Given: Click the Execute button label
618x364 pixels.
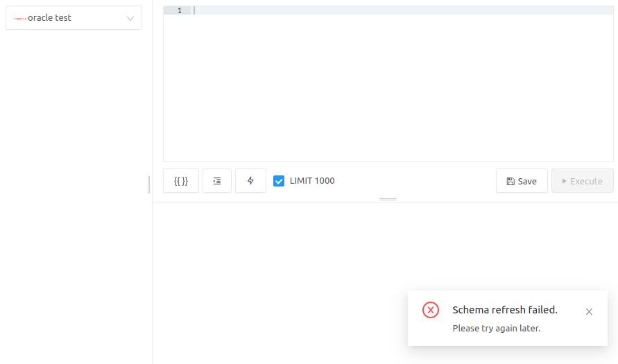Looking at the screenshot, I should pos(586,181).
